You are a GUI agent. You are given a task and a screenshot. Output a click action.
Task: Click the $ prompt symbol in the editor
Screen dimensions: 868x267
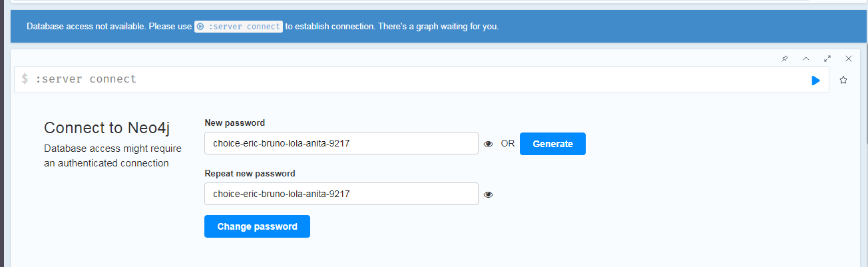click(25, 79)
